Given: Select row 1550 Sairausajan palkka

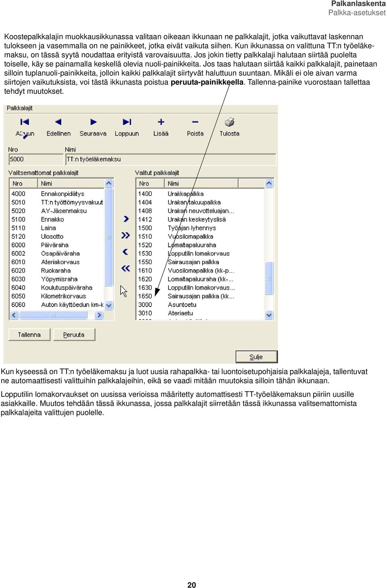Looking at the screenshot, I should coord(200,262).
